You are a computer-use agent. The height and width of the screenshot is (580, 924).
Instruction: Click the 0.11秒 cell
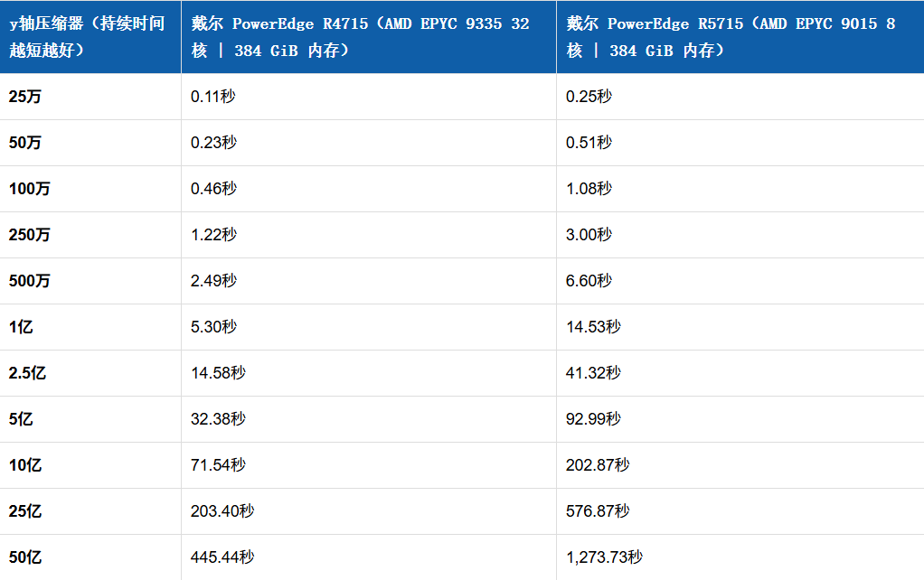[x=369, y=97]
